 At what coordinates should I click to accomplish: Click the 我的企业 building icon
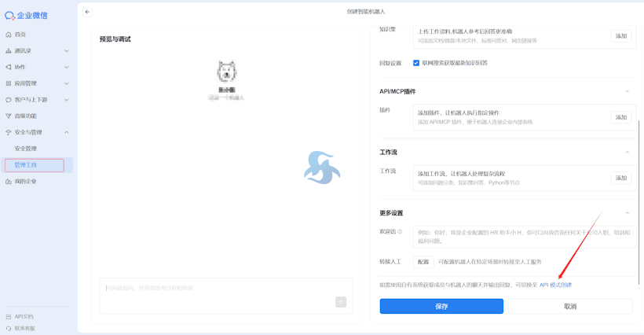[8, 182]
